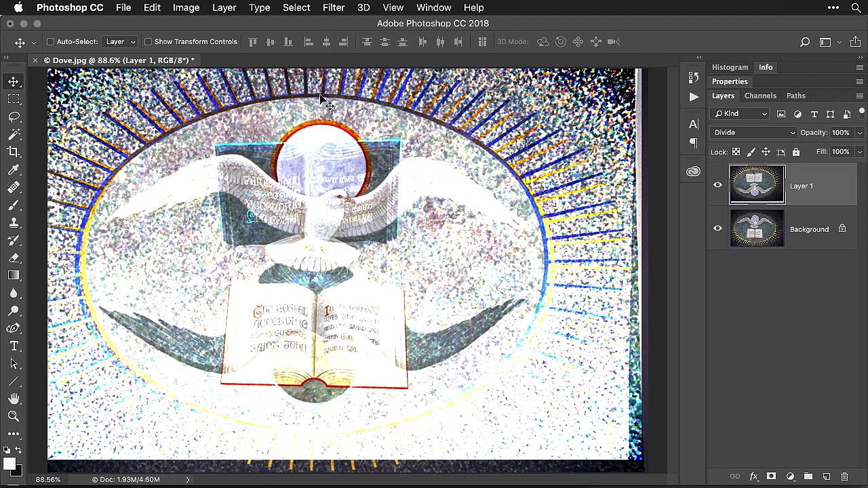Image resolution: width=868 pixels, height=488 pixels.
Task: Open the Paragraph panel icon
Action: (693, 143)
